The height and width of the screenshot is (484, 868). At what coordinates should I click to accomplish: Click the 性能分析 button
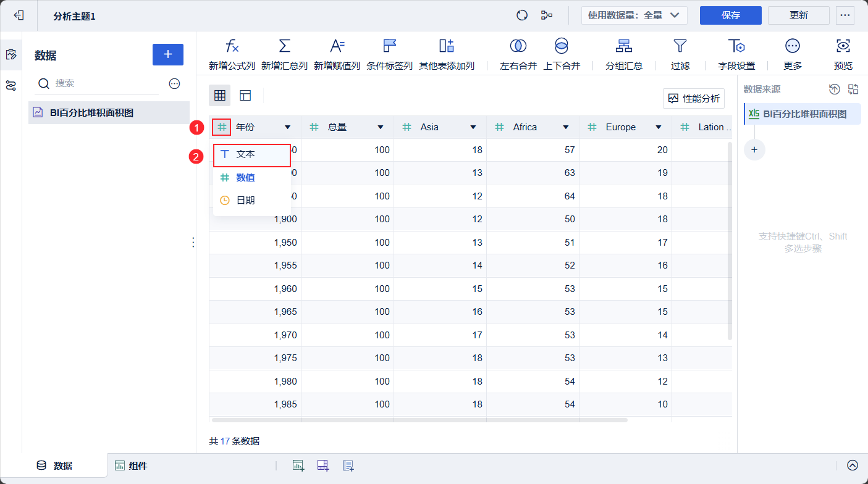694,98
